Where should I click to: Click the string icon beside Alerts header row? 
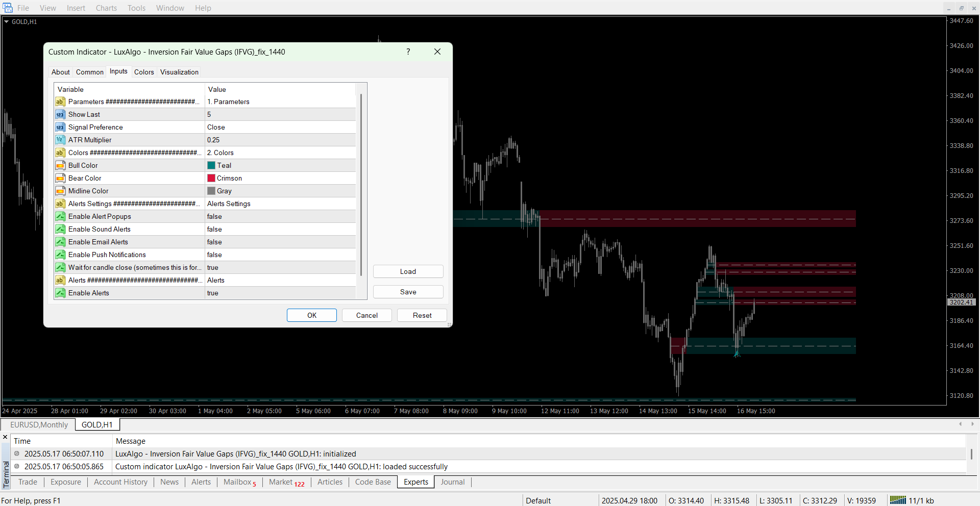[x=60, y=280]
